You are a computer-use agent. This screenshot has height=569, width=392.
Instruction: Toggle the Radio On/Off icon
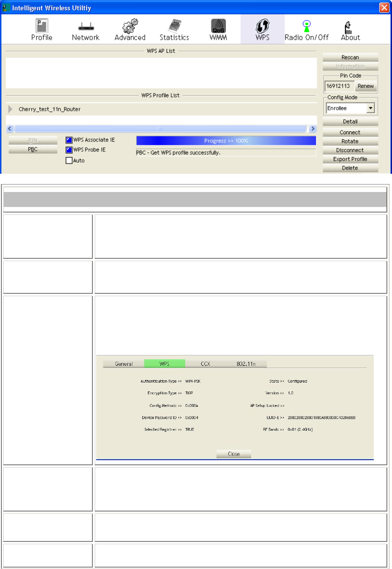(x=307, y=26)
